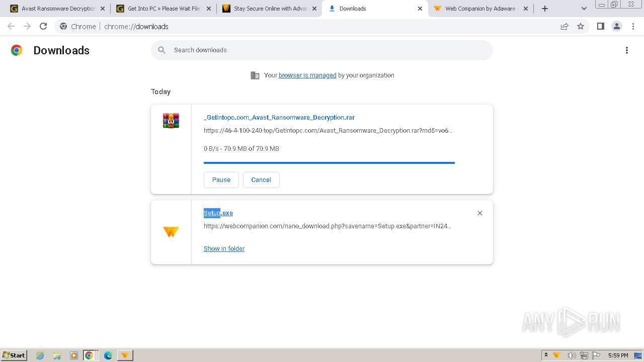Screen dimensions: 644x362
Task: Open the Show in folder link
Action: [x=224, y=249]
